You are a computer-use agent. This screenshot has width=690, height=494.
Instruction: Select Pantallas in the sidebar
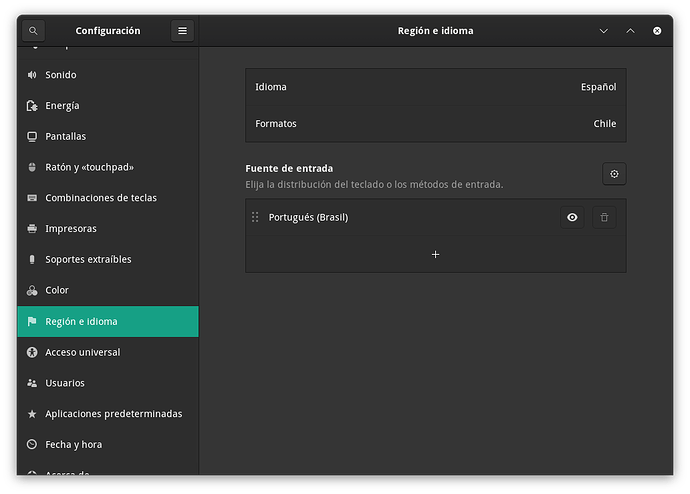tap(65, 137)
